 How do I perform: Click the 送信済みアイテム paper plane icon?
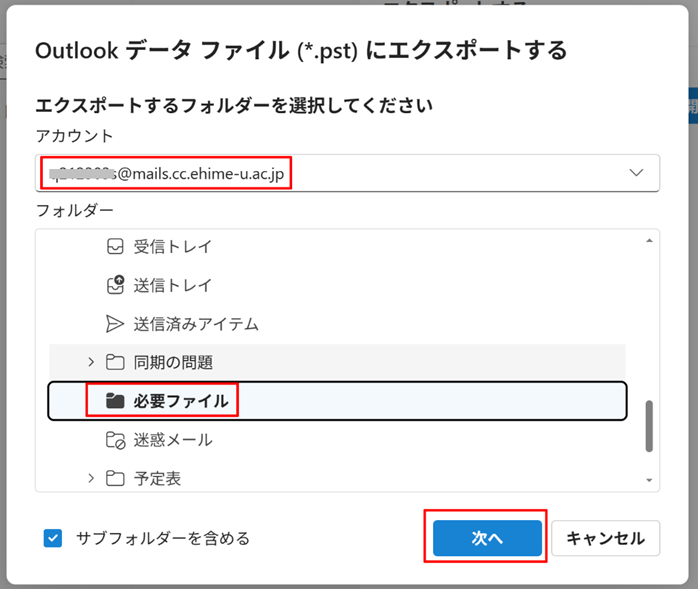pos(115,324)
